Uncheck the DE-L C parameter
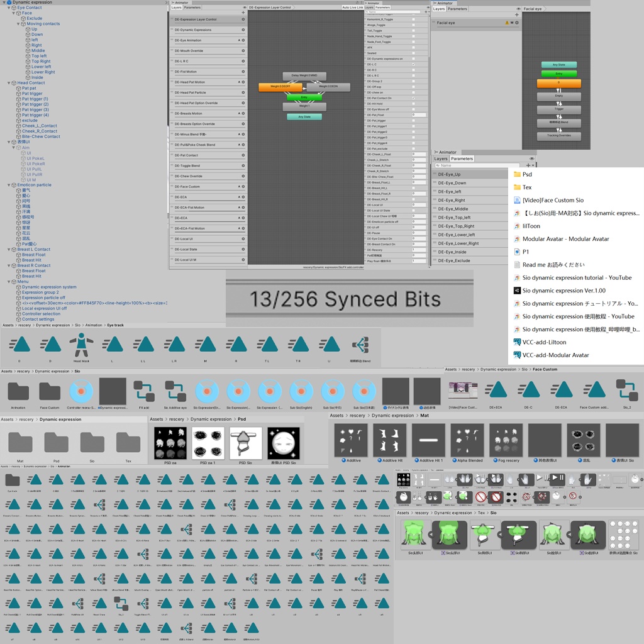Screen dimensions: 644x644 coord(414,64)
